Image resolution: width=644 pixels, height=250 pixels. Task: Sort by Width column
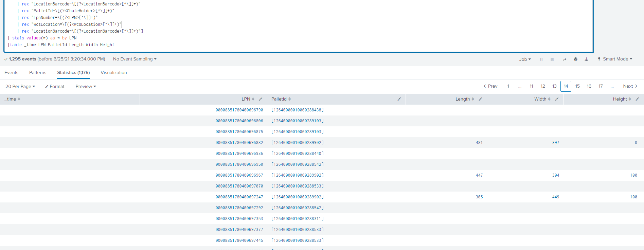coord(542,99)
